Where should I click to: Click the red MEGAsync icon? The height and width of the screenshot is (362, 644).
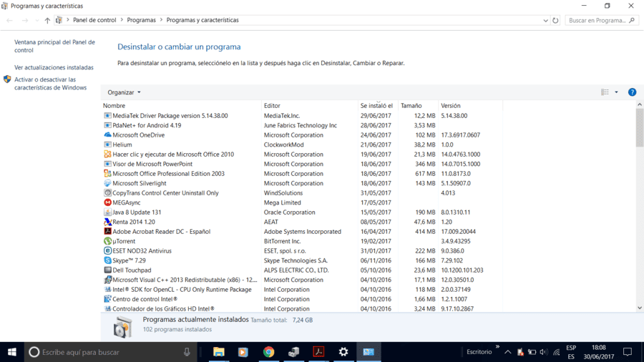pos(107,202)
